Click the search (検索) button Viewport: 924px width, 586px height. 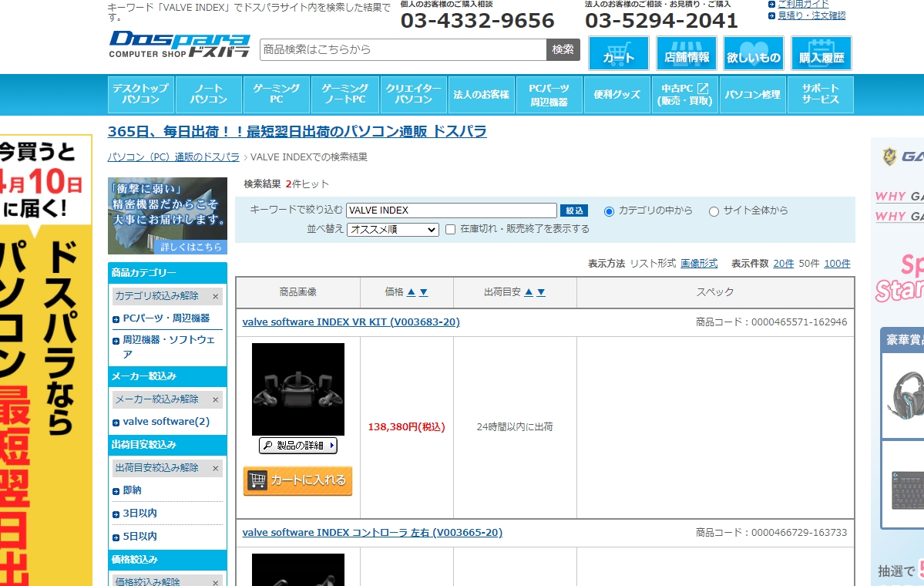(x=563, y=49)
